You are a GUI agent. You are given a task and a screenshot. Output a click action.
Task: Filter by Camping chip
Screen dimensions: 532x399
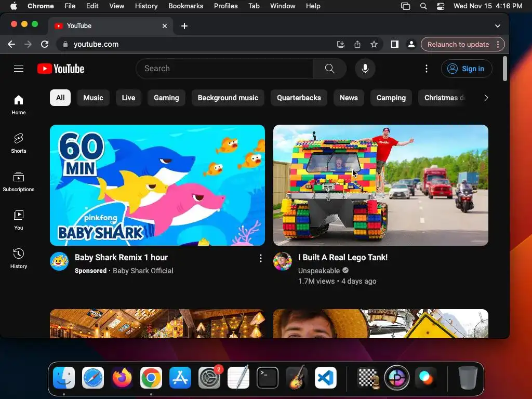point(391,98)
